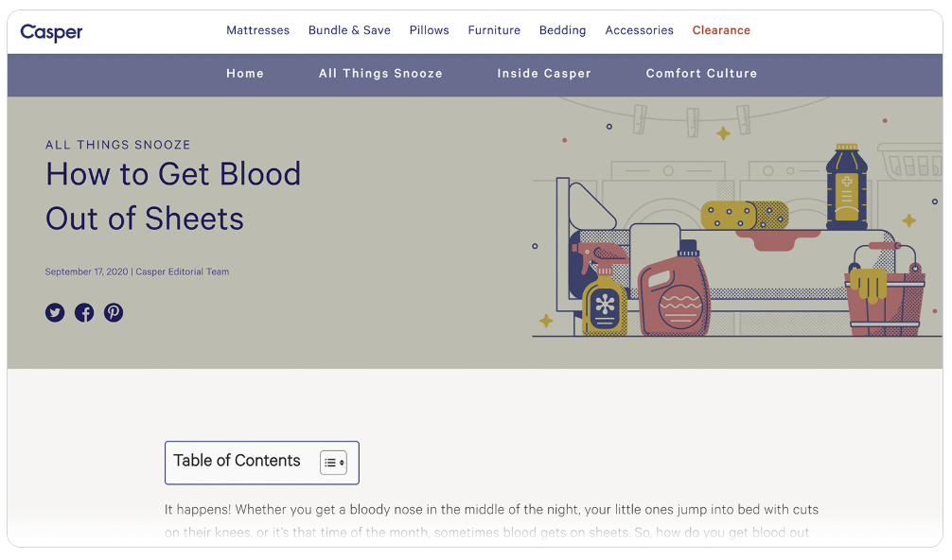Screen dimensions: 952x560
Task: Open the Inside Casper tab
Action: (x=544, y=74)
